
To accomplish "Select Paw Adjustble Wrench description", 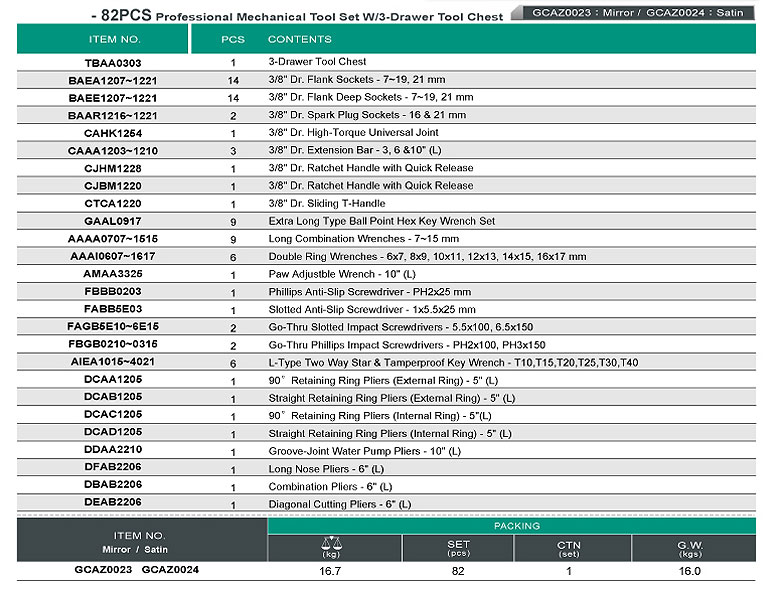I will tap(342, 274).
